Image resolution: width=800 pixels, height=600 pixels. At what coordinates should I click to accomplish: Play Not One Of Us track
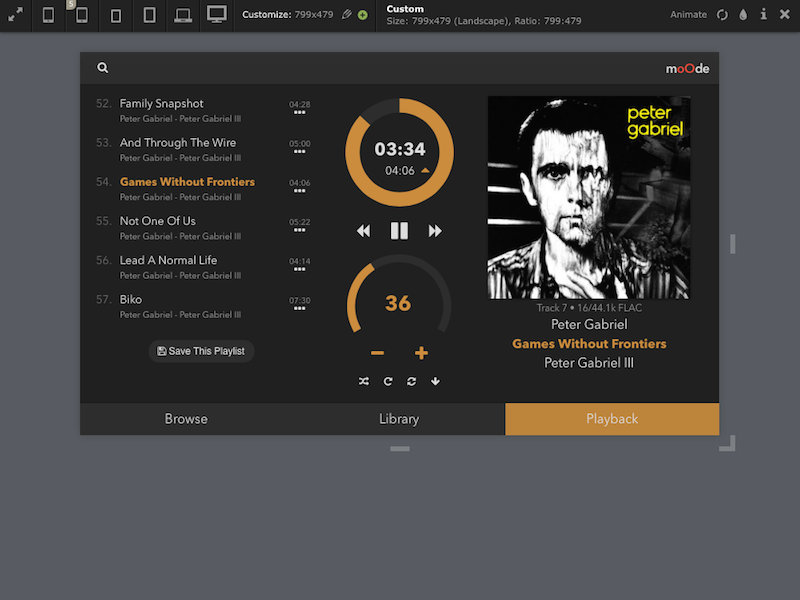(x=157, y=221)
